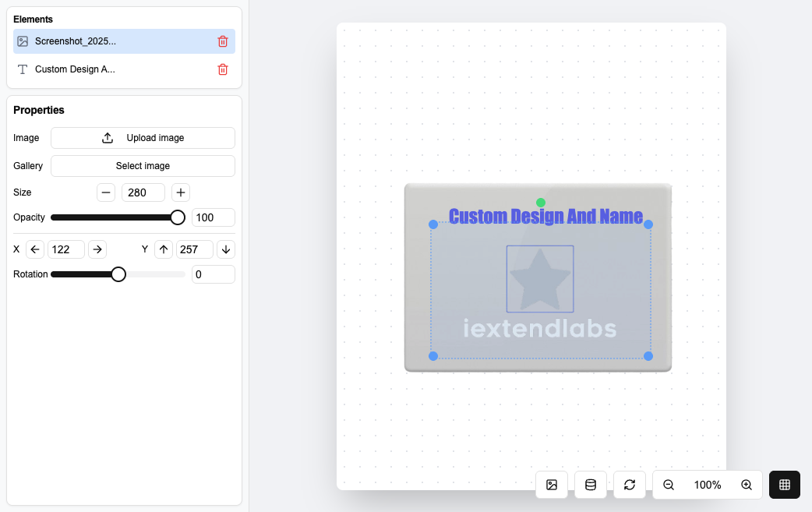Zoom out the canvas
The height and width of the screenshot is (512, 812).
click(669, 485)
